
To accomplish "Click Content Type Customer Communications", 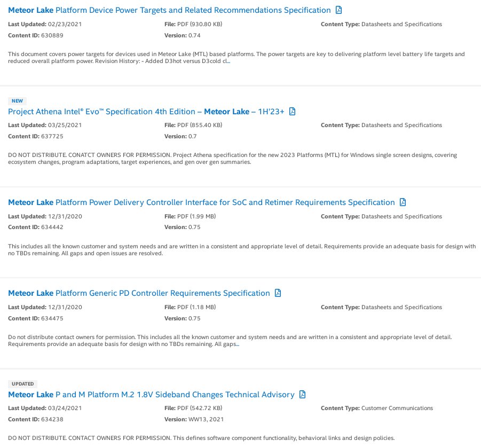I will [377, 408].
